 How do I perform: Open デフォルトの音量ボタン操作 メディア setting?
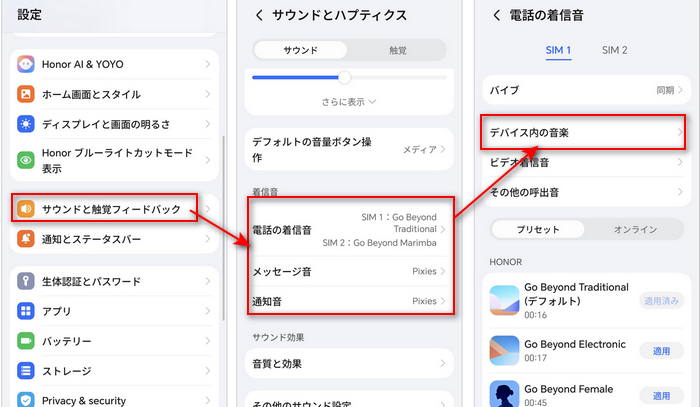click(350, 150)
